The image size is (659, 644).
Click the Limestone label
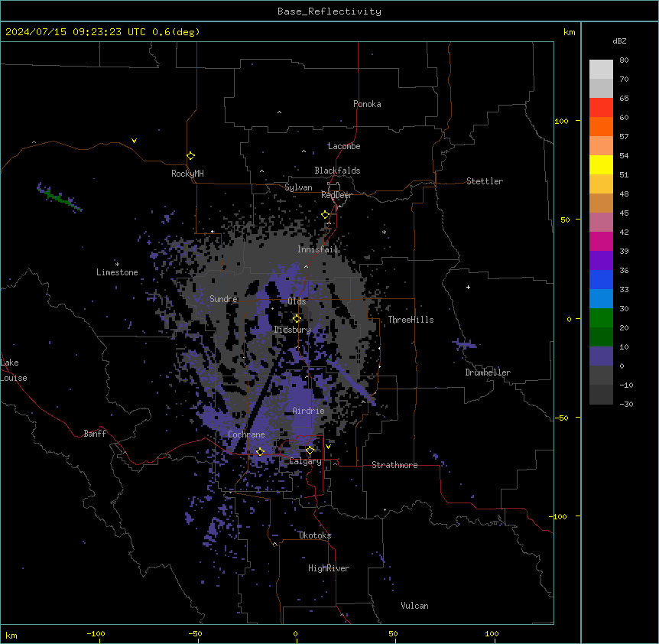click(x=117, y=272)
